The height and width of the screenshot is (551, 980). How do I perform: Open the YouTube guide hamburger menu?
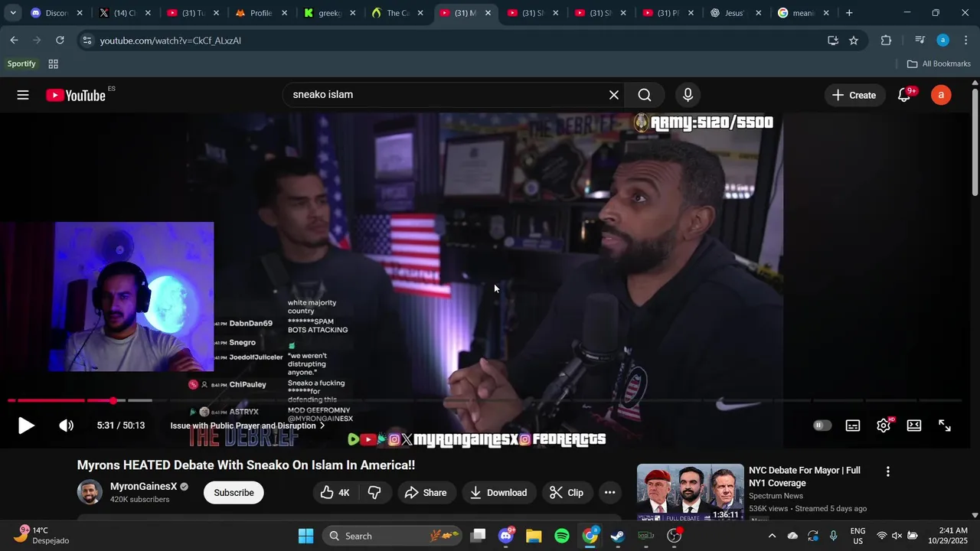23,95
